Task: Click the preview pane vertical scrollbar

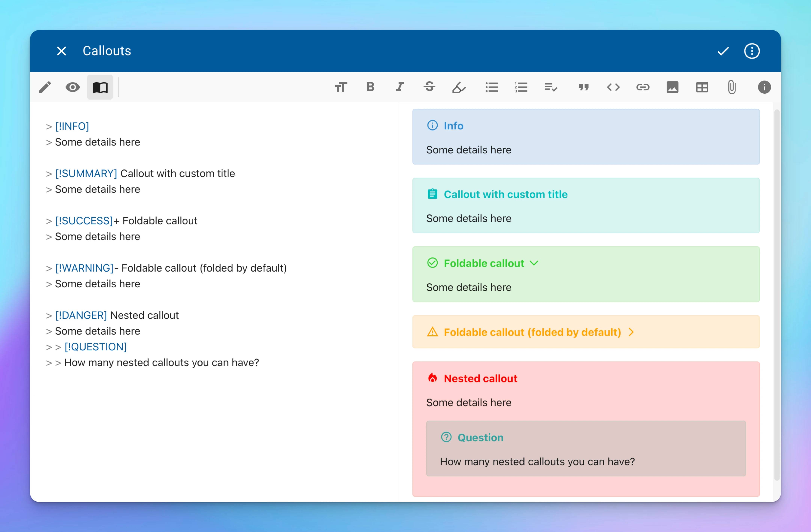Action: pos(777,295)
